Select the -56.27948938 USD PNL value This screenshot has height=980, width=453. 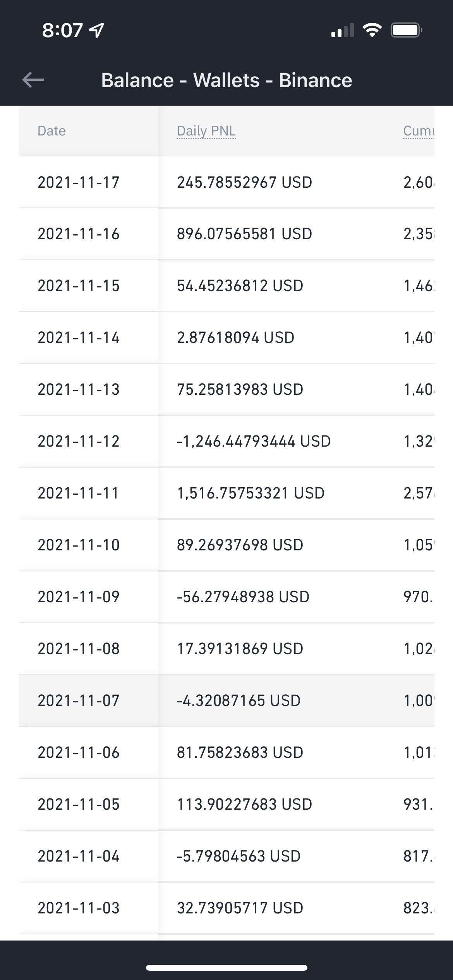coord(243,597)
